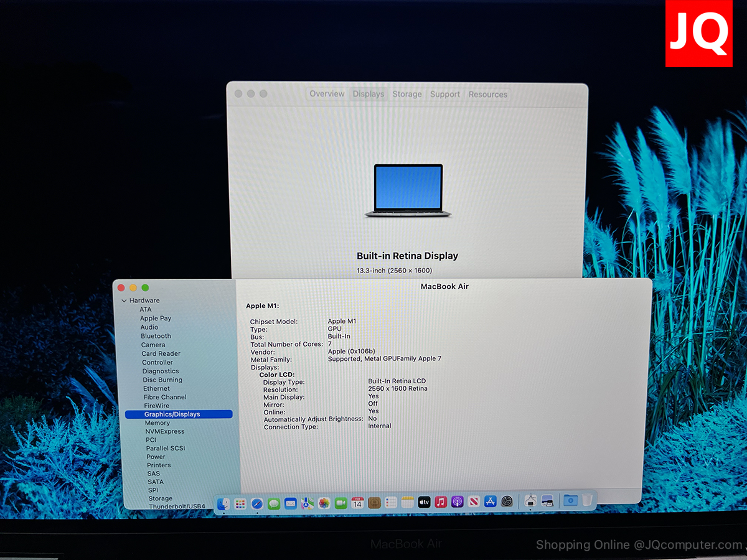Select Displays tab in About window
This screenshot has height=560, width=747.
click(369, 94)
